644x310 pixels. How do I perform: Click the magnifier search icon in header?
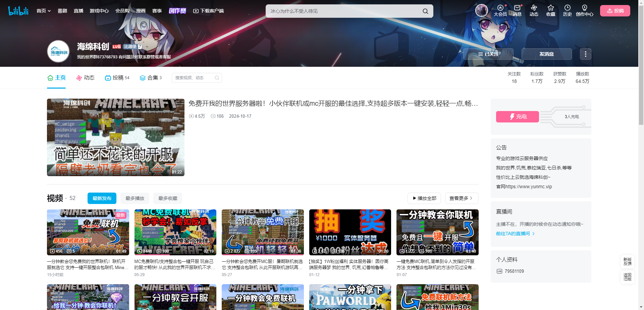[425, 11]
